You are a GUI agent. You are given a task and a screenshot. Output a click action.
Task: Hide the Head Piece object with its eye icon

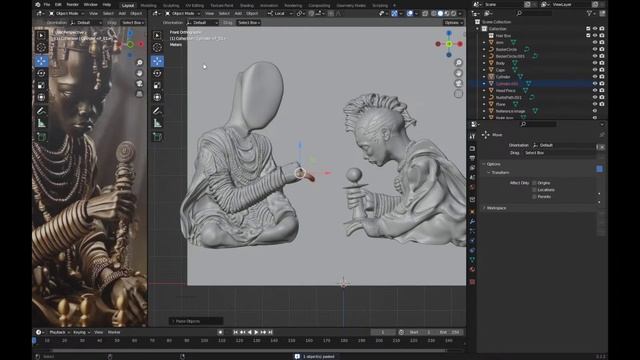tap(595, 90)
